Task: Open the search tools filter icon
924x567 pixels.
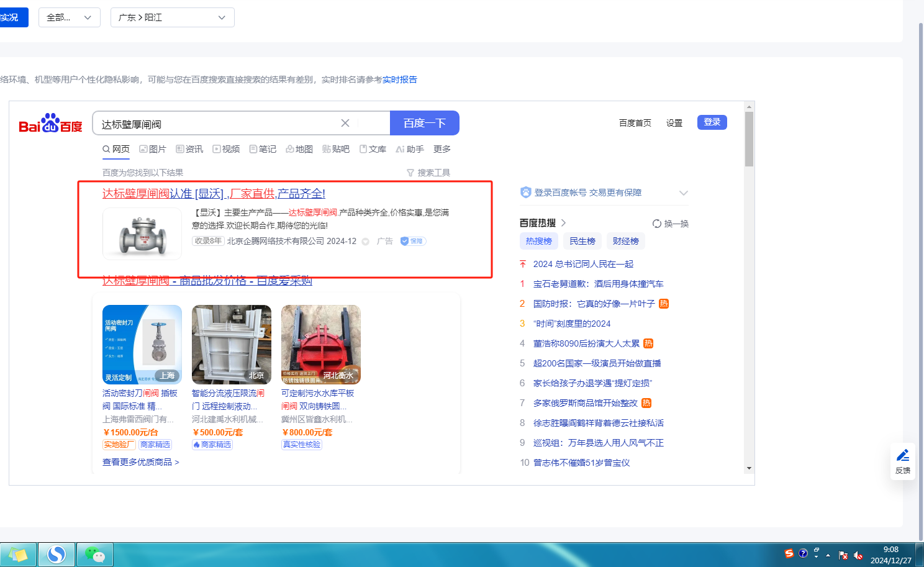Action: pyautogui.click(x=410, y=173)
